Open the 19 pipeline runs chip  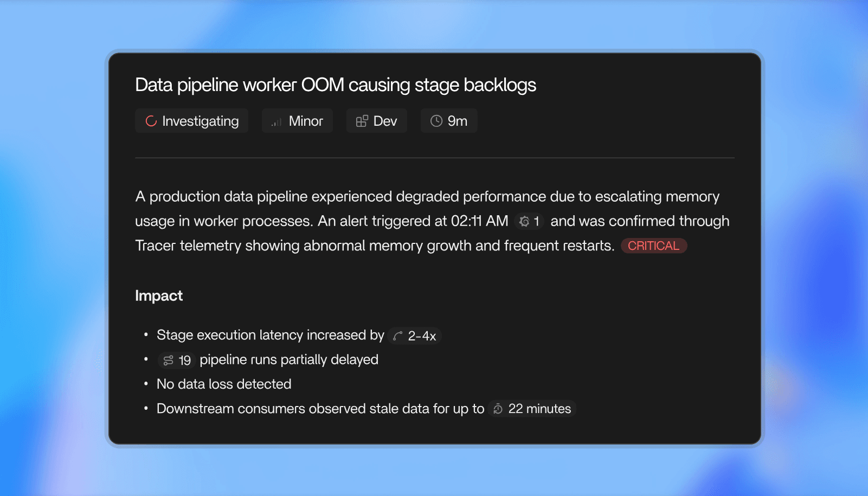177,360
